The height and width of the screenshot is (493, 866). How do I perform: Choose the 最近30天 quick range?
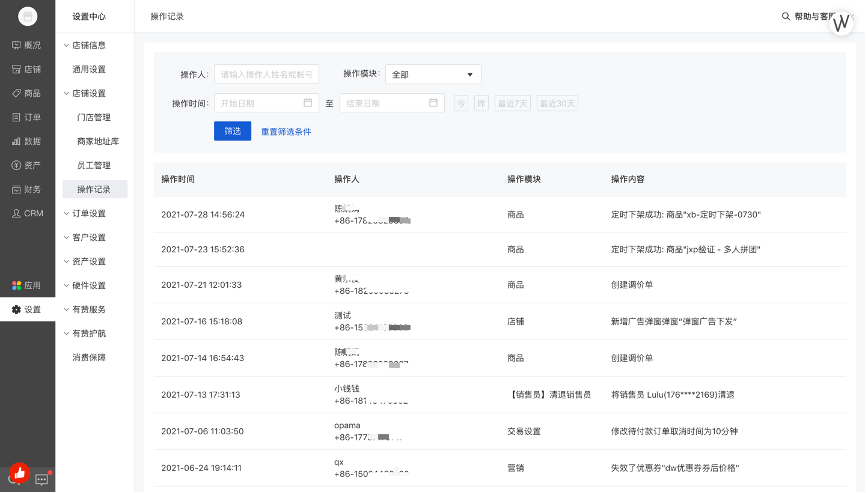click(557, 103)
